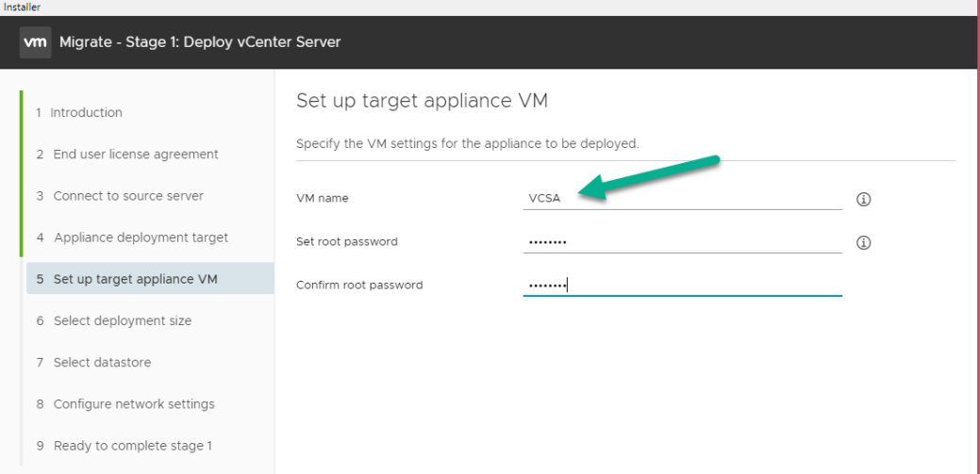Select Ready to complete stage 1
The image size is (980, 474).
[132, 446]
